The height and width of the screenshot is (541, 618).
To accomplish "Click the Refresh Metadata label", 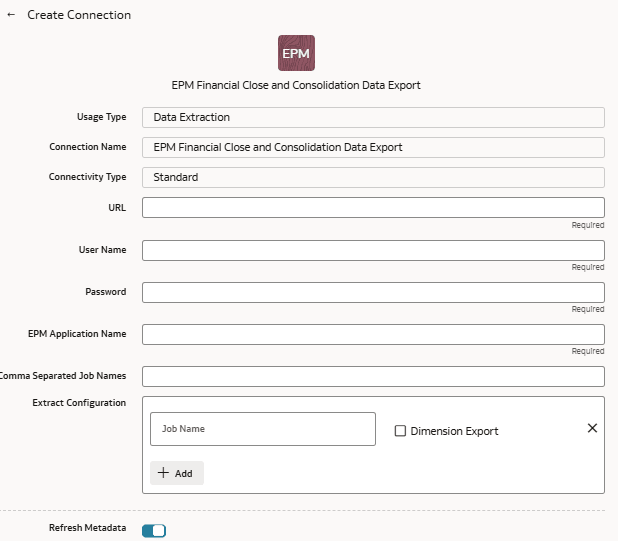I will 87,528.
